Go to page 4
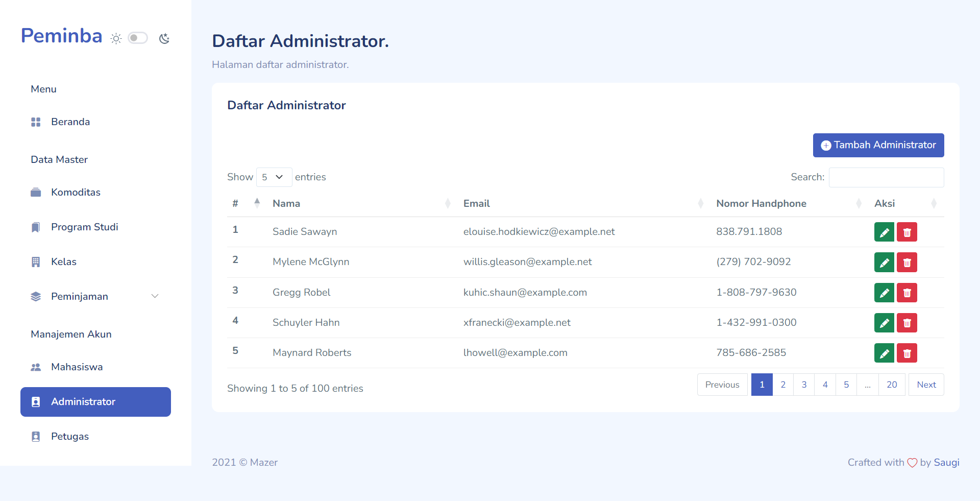Viewport: 980px width, 501px height. 825,385
